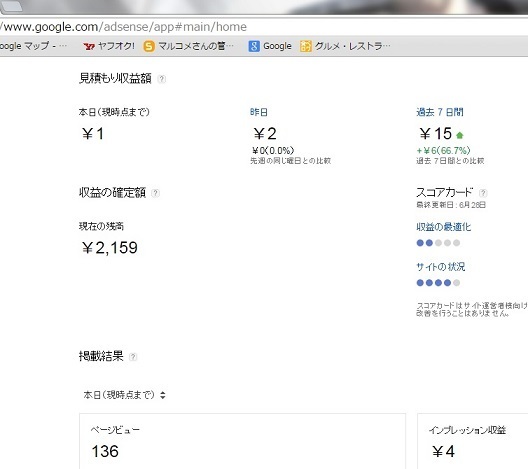
Task: Click the help icon beside 収益の確定額
Action: [155, 193]
